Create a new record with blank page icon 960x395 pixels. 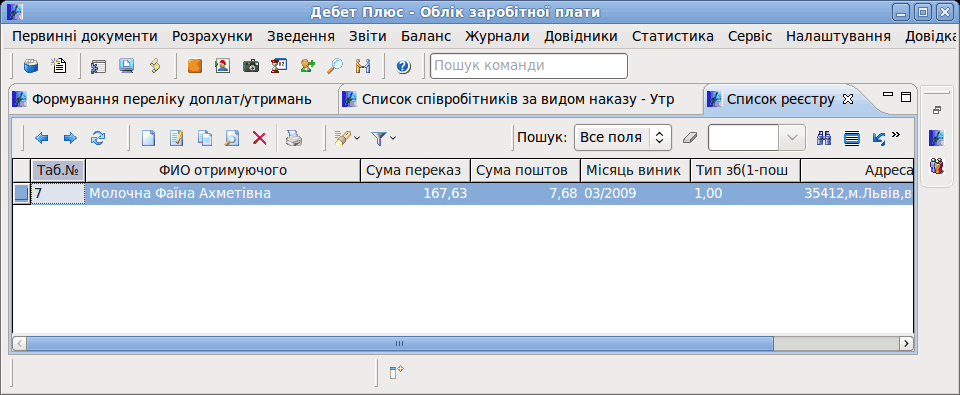[x=148, y=138]
